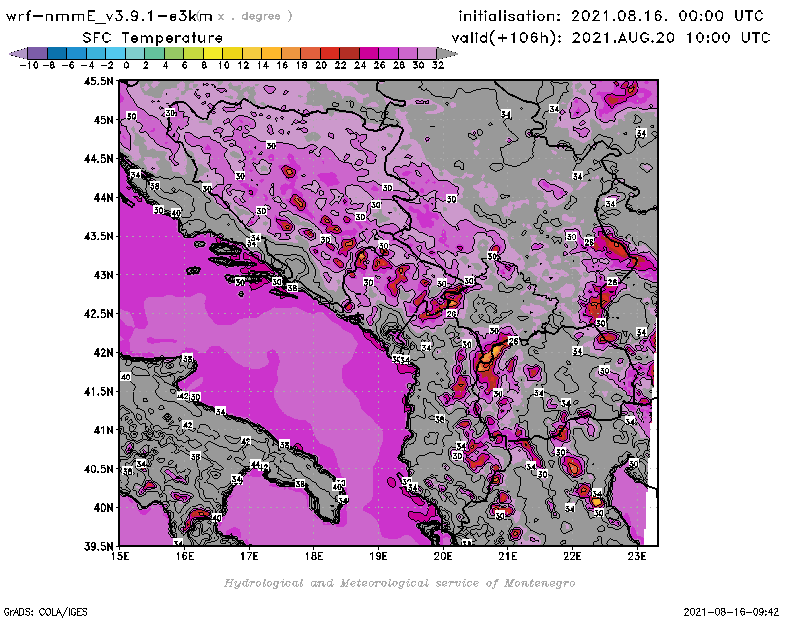Select the 43.5N latitude label

(x=98, y=236)
